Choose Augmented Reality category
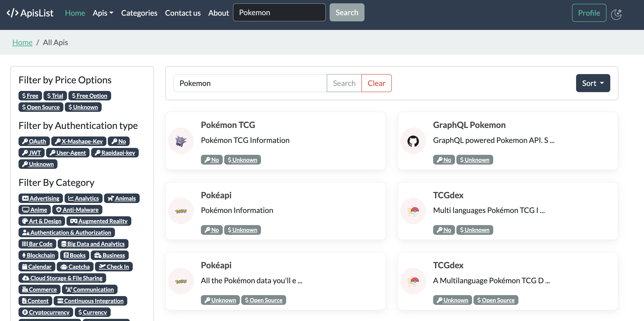 pyautogui.click(x=99, y=221)
